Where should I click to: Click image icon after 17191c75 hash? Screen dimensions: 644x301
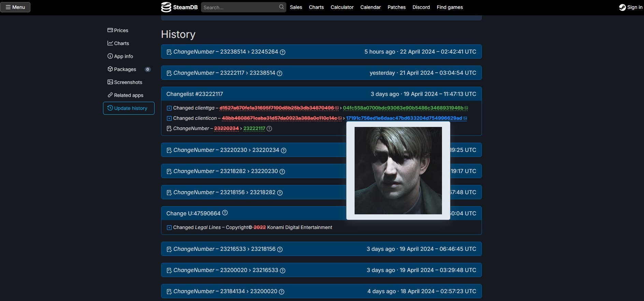pos(465,118)
